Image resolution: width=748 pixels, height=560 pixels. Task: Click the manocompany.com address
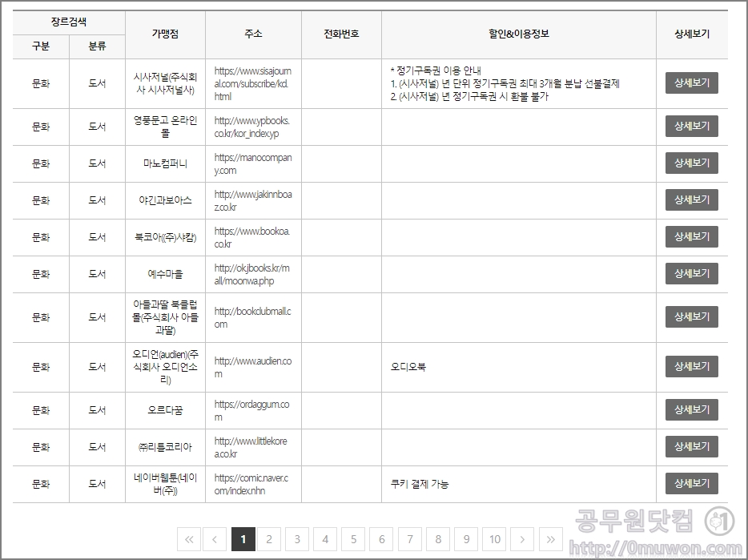coord(253,163)
